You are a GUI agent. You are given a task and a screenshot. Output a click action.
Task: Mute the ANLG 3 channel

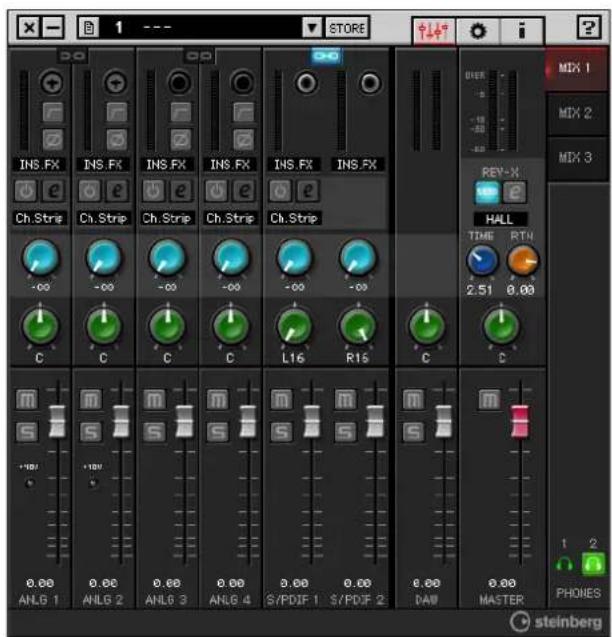click(x=154, y=399)
